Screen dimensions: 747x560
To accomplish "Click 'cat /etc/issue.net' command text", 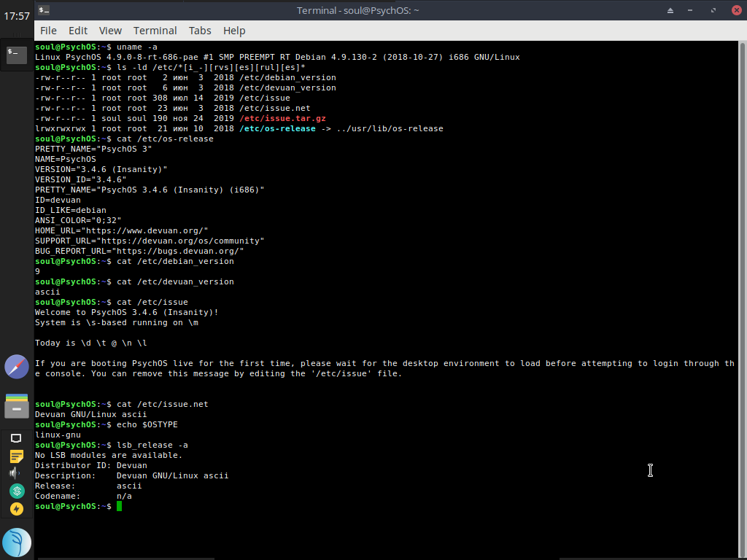I will 163,404.
